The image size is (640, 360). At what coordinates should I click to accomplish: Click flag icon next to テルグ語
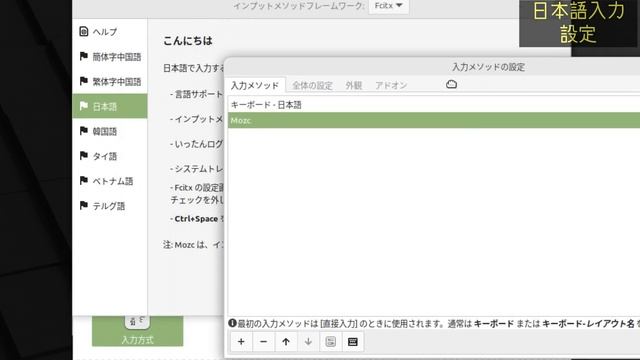coord(84,205)
